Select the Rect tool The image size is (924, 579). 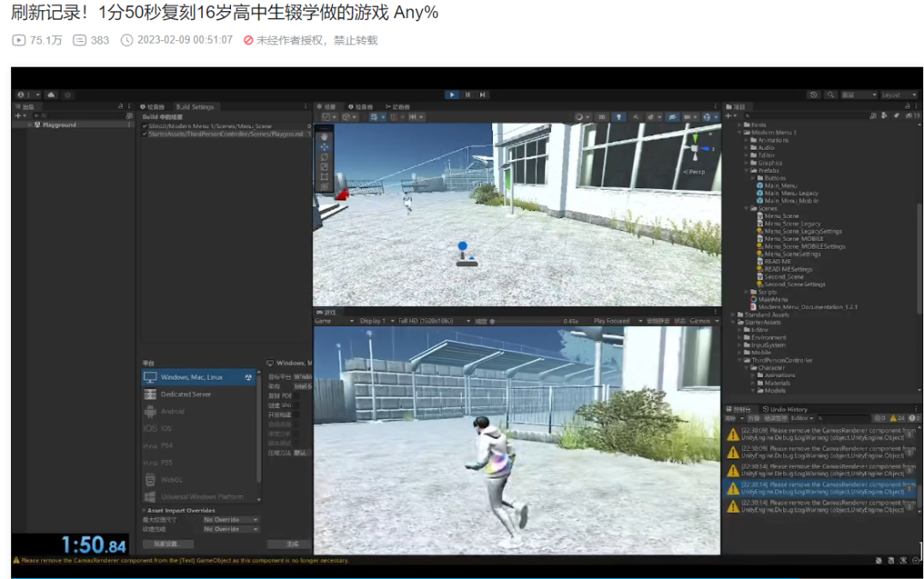324,177
